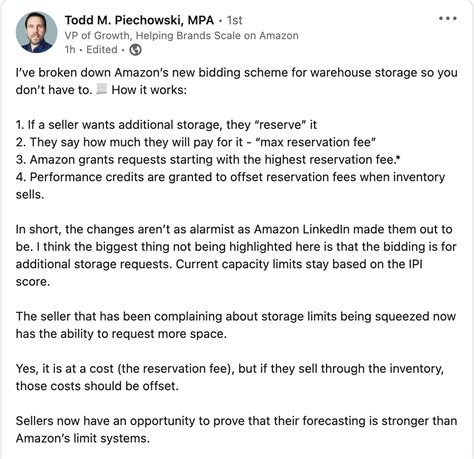Viewport: 474px width, 459px height.
Task: Click the "Edited" label under the headline
Action: [102, 50]
